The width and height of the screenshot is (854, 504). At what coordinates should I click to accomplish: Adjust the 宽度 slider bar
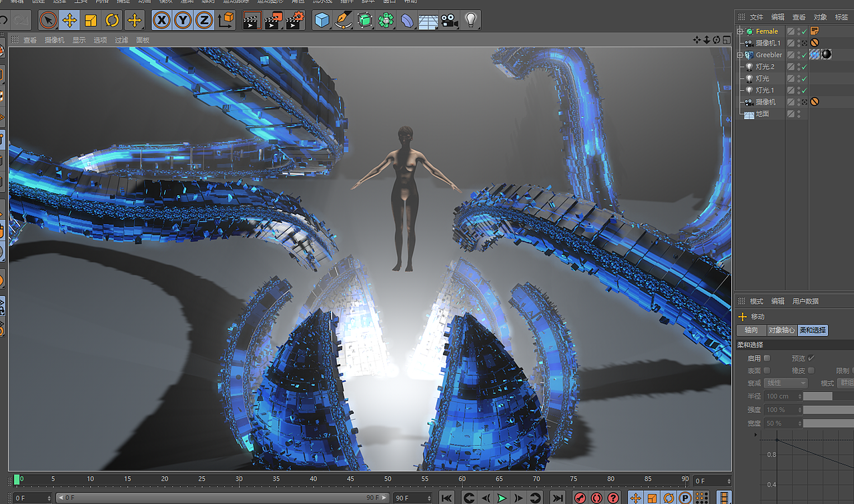pos(829,423)
